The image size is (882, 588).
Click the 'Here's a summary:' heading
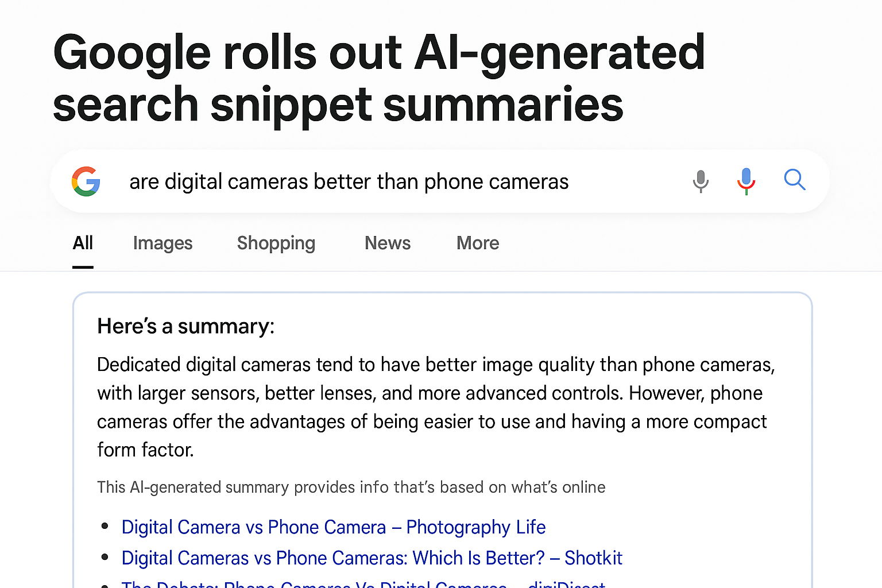click(185, 326)
